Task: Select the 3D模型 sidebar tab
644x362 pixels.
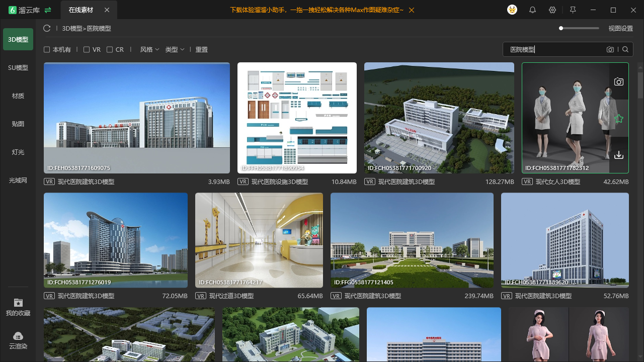Action: pyautogui.click(x=18, y=39)
